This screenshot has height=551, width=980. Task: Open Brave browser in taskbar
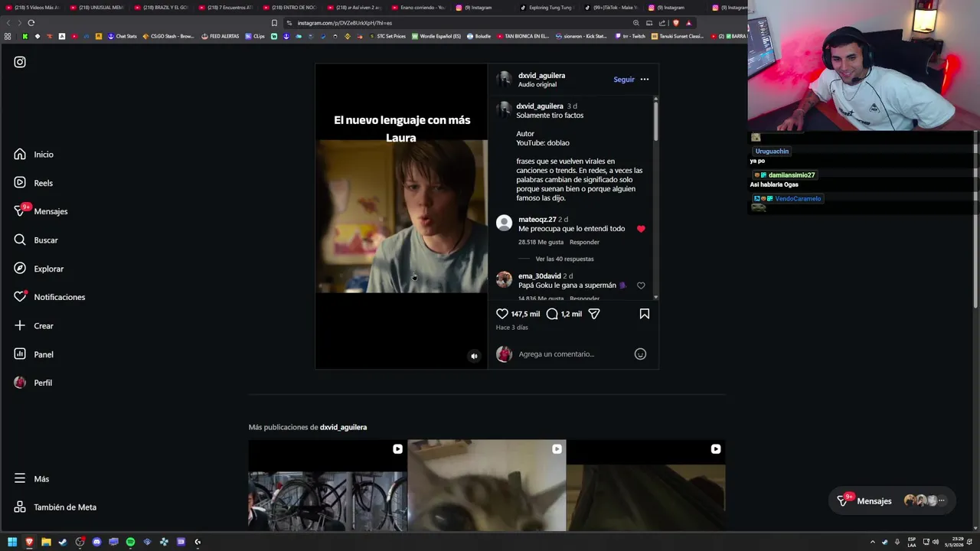[x=29, y=542]
